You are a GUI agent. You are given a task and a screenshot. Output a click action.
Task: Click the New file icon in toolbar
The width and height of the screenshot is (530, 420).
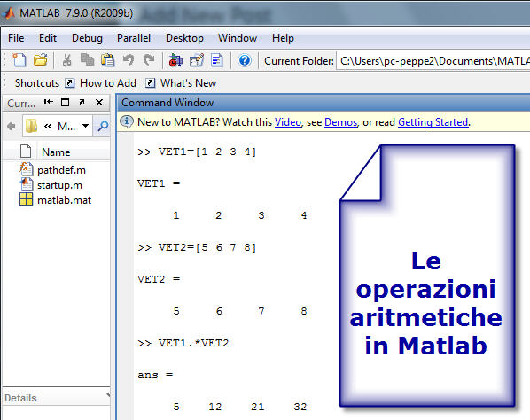[19, 60]
